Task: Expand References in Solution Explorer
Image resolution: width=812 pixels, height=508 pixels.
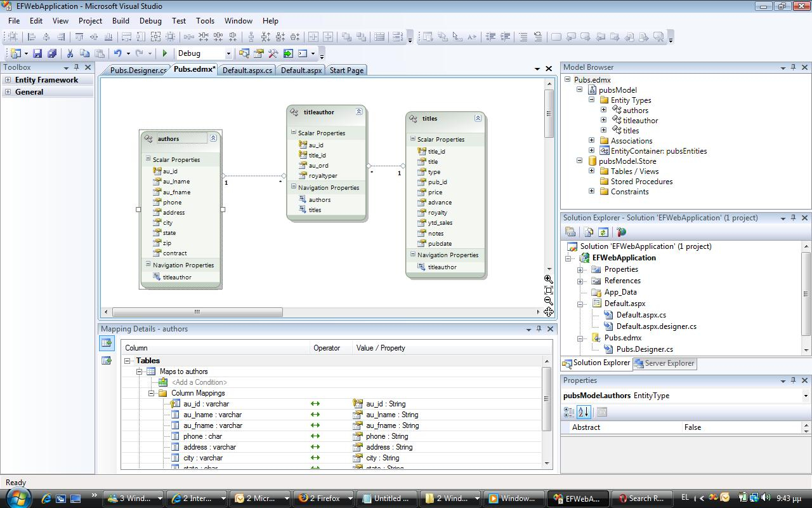Action: point(580,281)
